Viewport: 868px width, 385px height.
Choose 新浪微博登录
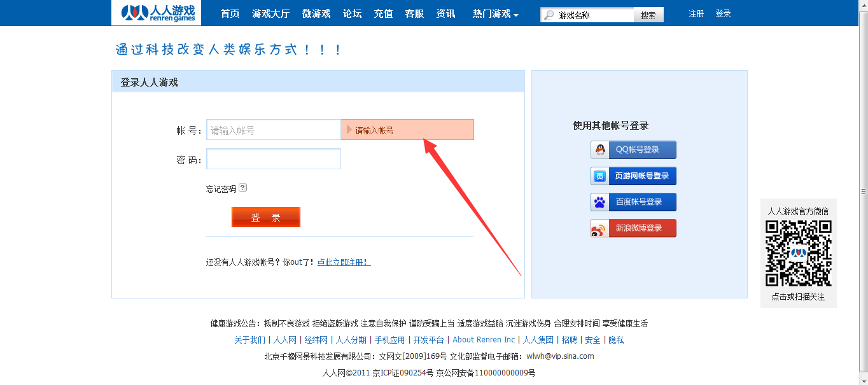tap(633, 228)
